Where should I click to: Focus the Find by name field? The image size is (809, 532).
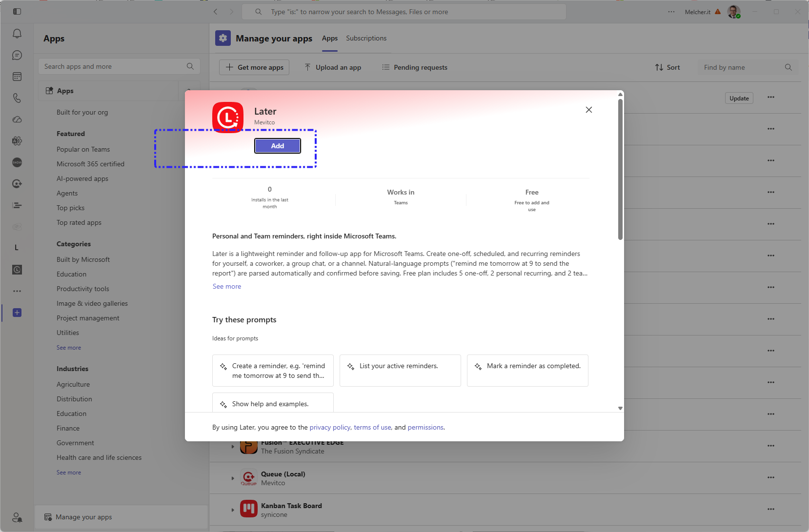[748, 67]
